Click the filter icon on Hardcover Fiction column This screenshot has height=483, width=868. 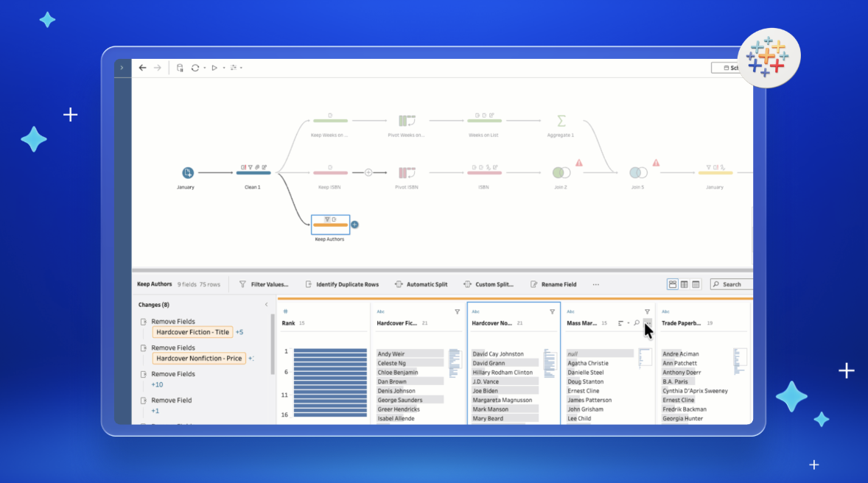pos(457,312)
